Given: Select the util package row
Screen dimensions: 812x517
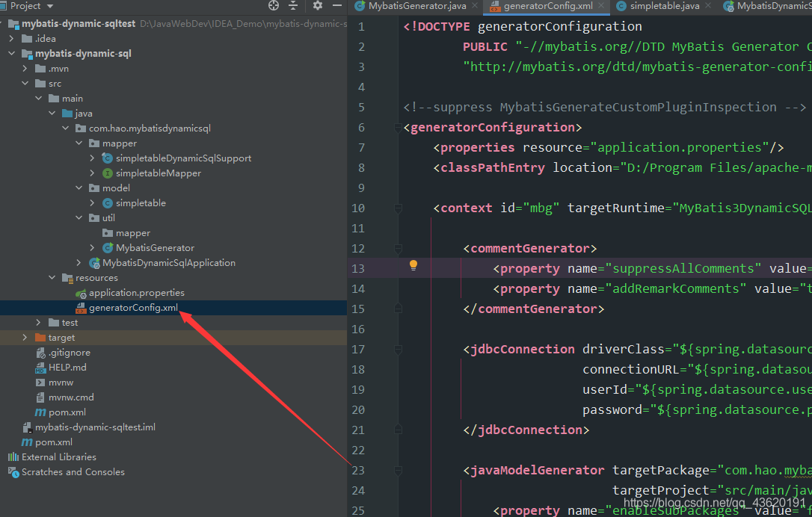Looking at the screenshot, I should [x=173, y=218].
